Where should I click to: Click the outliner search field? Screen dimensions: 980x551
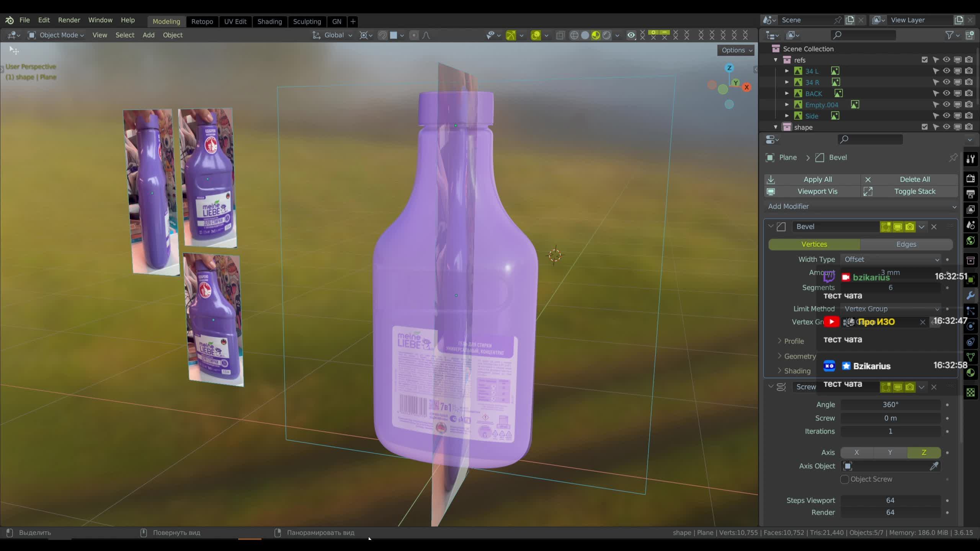863,35
